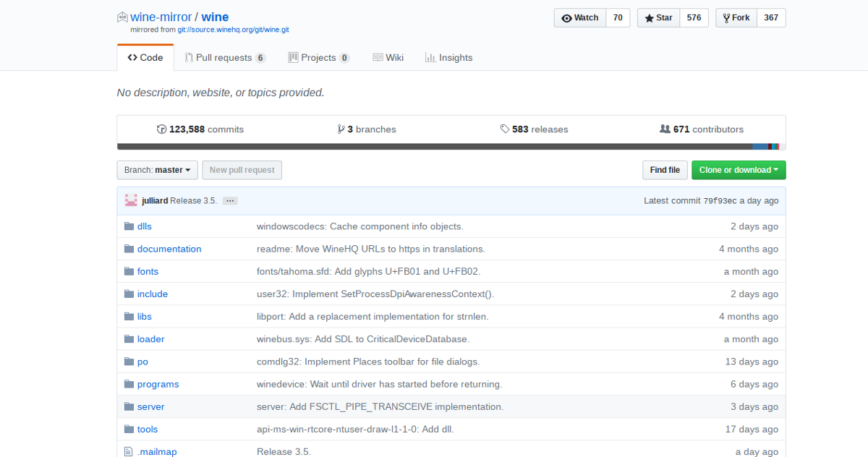Image resolution: width=868 pixels, height=457 pixels.
Task: Click the include folder icon
Action: pos(129,294)
